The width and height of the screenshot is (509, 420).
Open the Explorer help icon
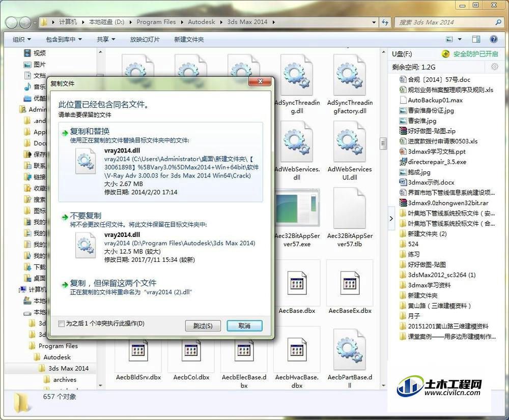(494, 39)
